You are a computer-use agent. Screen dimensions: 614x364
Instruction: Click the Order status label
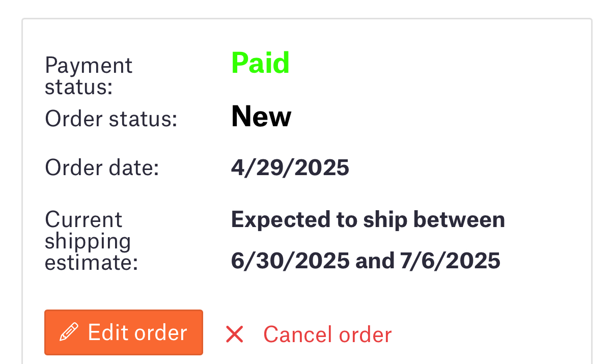click(x=111, y=119)
